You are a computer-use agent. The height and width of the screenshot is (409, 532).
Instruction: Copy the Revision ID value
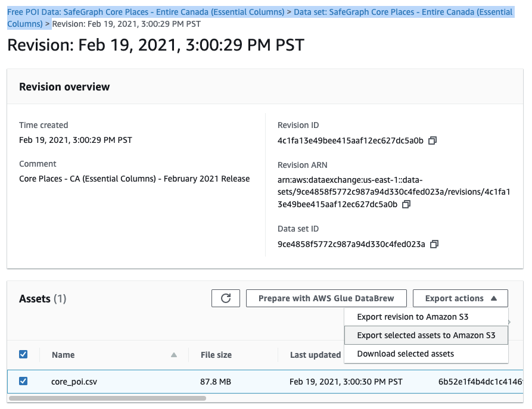click(x=433, y=141)
